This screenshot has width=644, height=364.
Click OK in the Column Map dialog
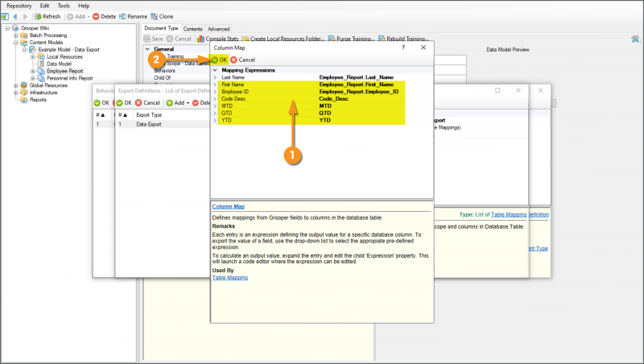pyautogui.click(x=219, y=60)
